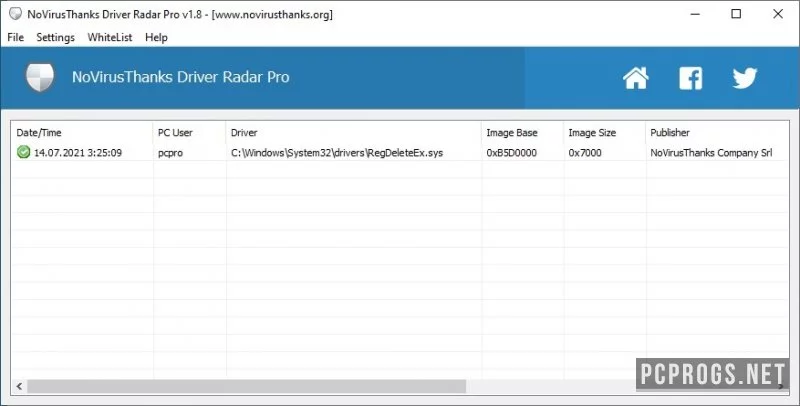
Task: Click the app icon in the title bar
Action: [15, 14]
